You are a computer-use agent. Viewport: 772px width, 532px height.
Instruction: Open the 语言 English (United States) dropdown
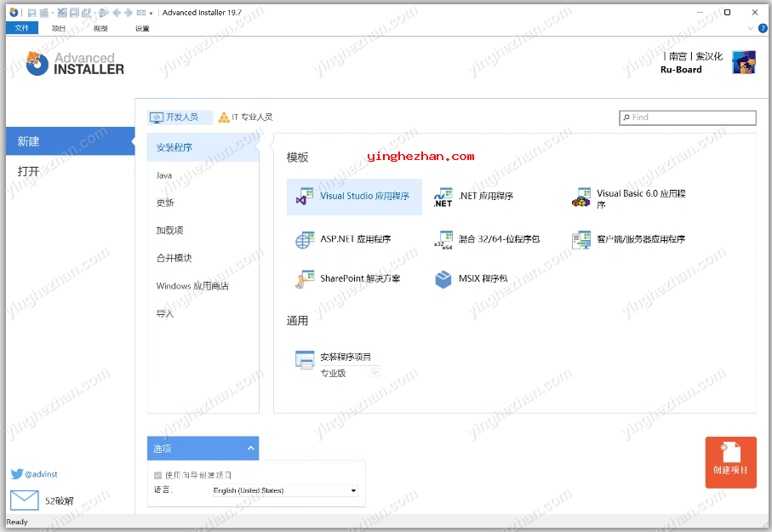click(x=285, y=490)
